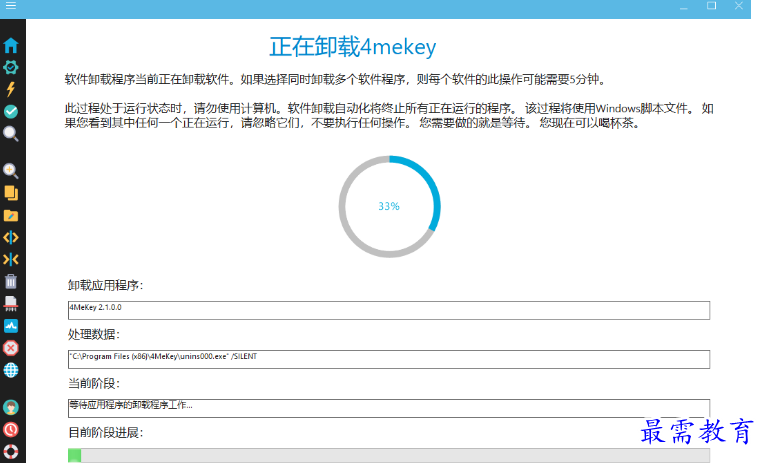Click the 4MeKey 2.1.0.0 application field
Screen dimensions: 762x463
coord(389,310)
